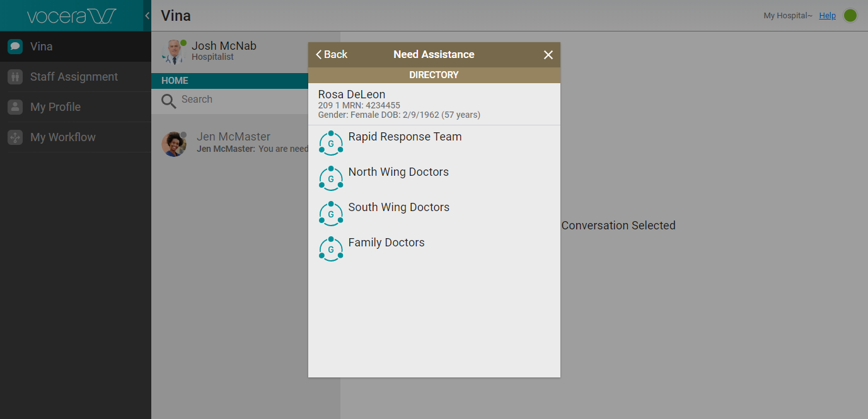Click the green presence status indicator
The height and width of the screenshot is (419, 868).
pyautogui.click(x=850, y=16)
